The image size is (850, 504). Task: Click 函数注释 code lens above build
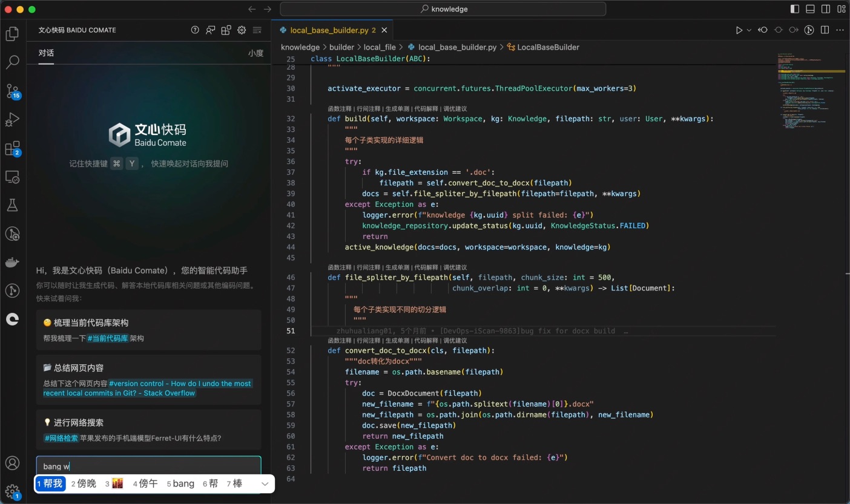(340, 109)
